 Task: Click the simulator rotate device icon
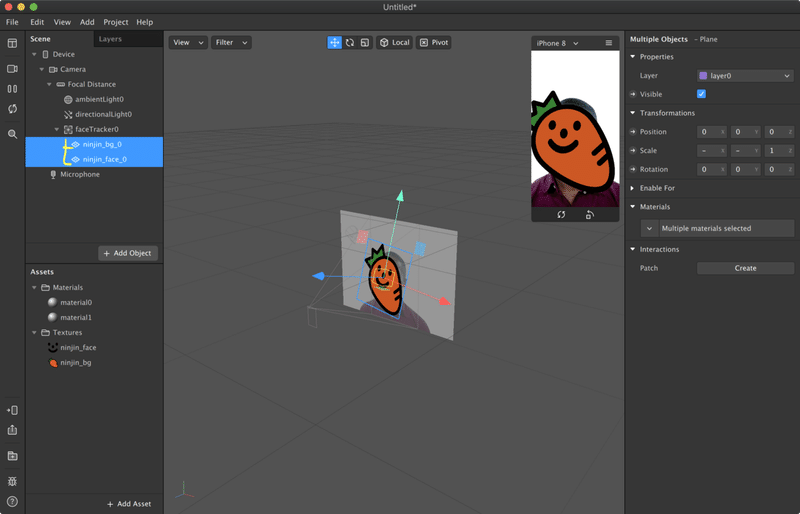click(x=590, y=215)
